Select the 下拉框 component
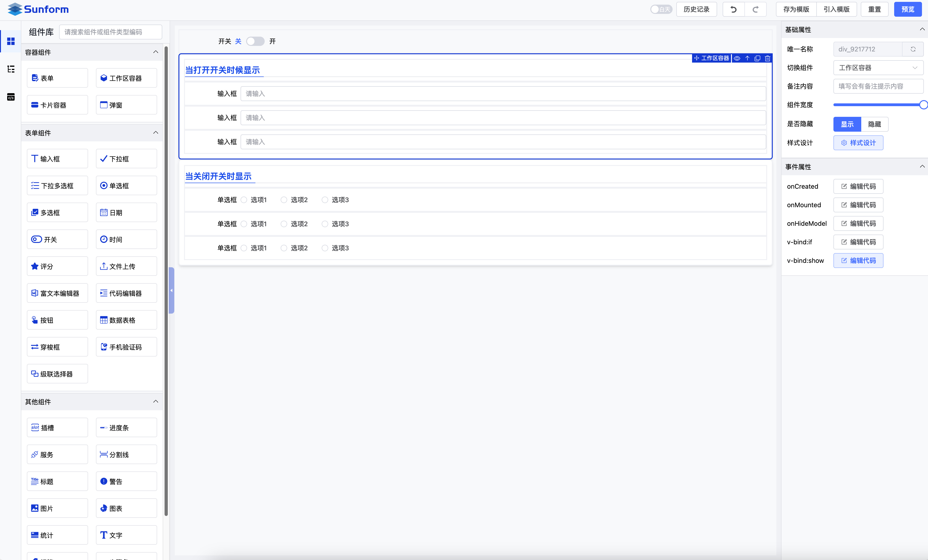Viewport: 928px width, 560px height. (x=126, y=159)
